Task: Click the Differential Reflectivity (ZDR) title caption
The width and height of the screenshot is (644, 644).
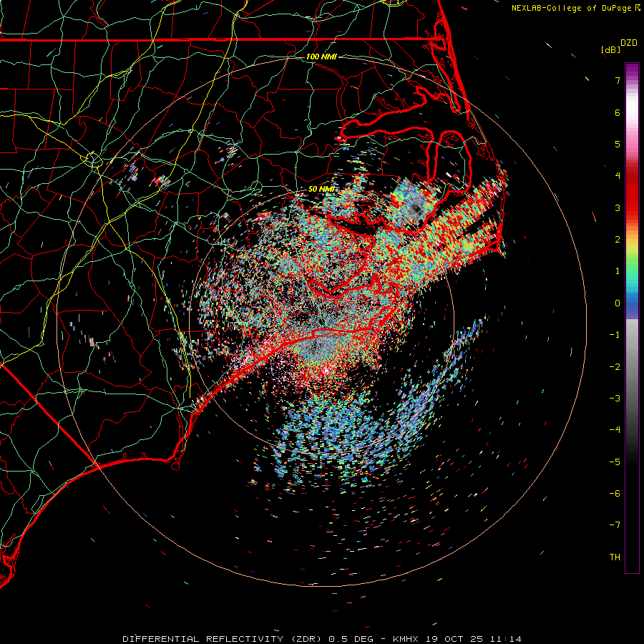Action: (x=223, y=639)
